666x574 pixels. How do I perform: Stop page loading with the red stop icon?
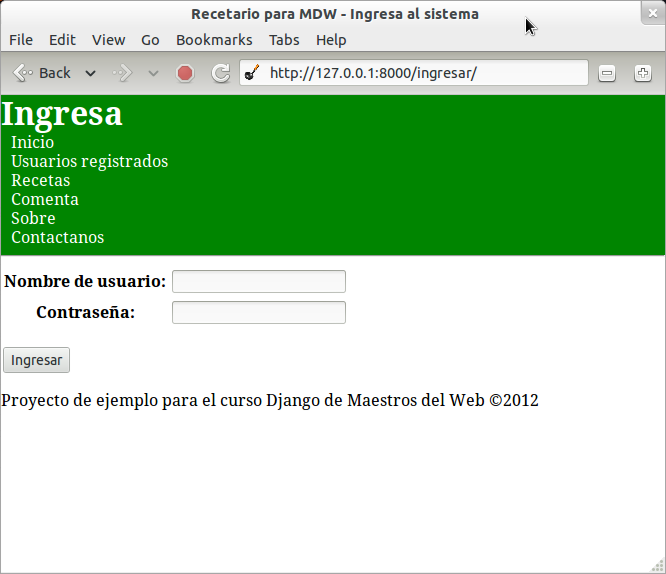click(185, 73)
